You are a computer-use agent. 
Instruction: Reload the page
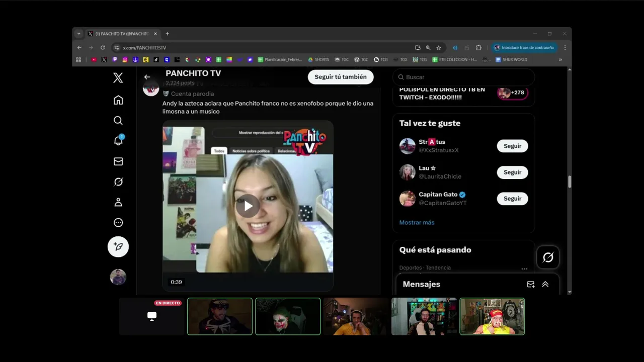click(x=103, y=48)
